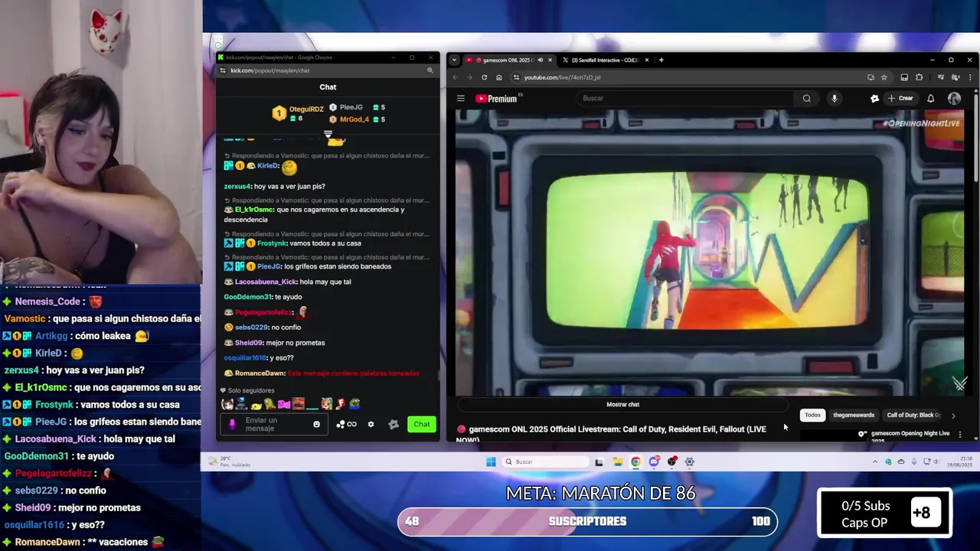
Task: Open Chrome three-dot menu in YouTube window
Action: coord(970,77)
